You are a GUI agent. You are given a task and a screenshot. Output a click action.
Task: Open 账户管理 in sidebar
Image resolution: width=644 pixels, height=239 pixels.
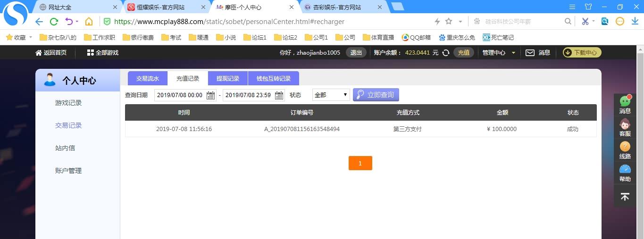(68, 171)
